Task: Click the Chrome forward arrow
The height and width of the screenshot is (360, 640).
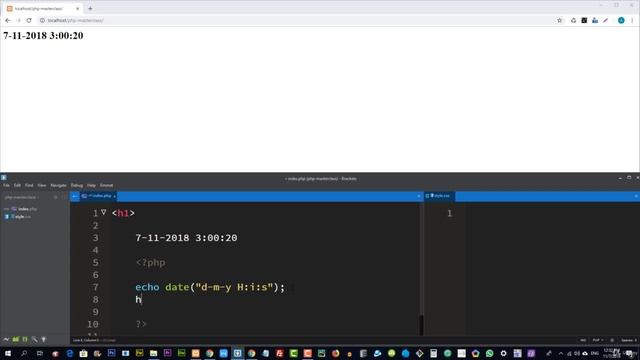Action: 18,20
